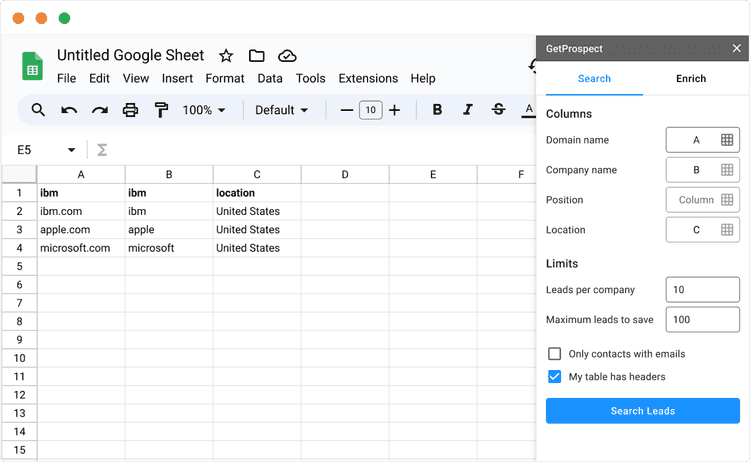Open the Edit menu

pyautogui.click(x=99, y=78)
